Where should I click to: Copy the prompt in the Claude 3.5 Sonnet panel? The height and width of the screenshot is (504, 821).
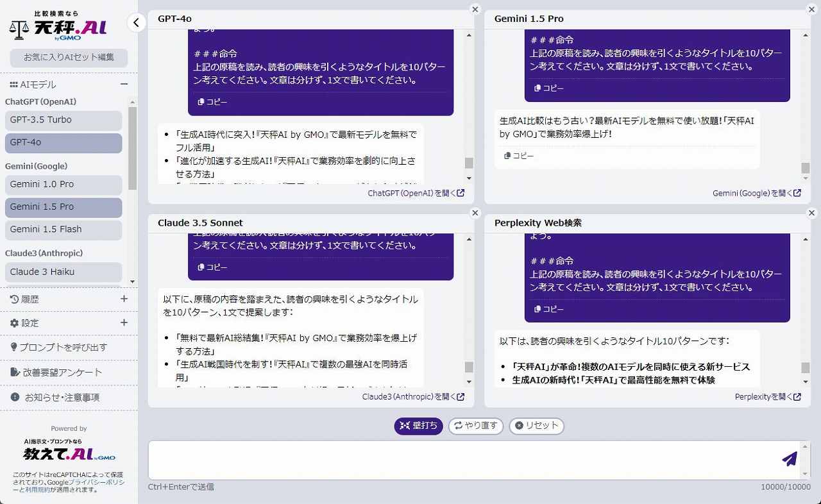click(x=212, y=267)
